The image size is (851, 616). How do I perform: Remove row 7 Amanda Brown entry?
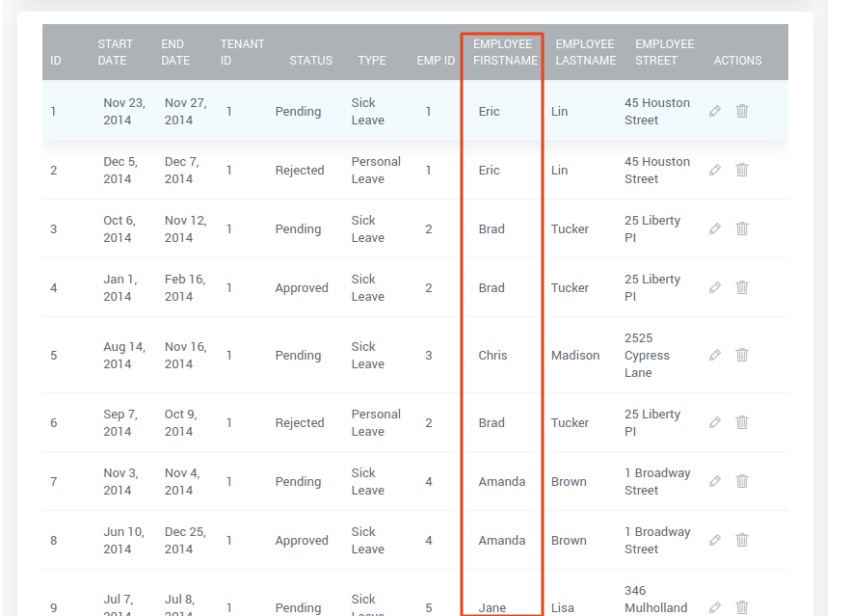[742, 481]
